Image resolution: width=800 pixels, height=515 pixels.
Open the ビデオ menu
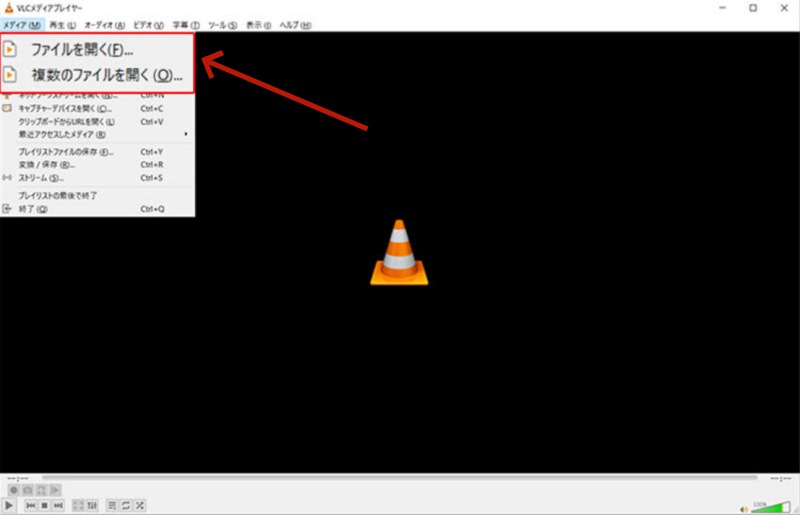(148, 25)
